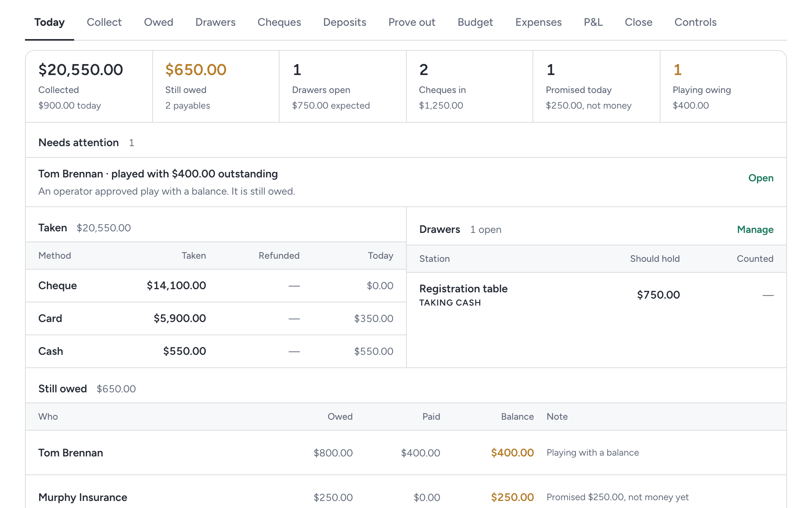Click the $14,100.00 cheque taken amount

(x=176, y=286)
